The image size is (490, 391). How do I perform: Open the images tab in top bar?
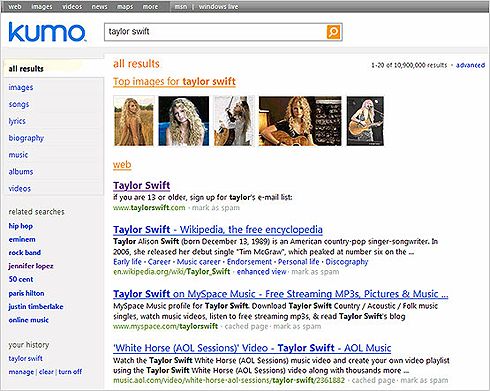click(42, 7)
